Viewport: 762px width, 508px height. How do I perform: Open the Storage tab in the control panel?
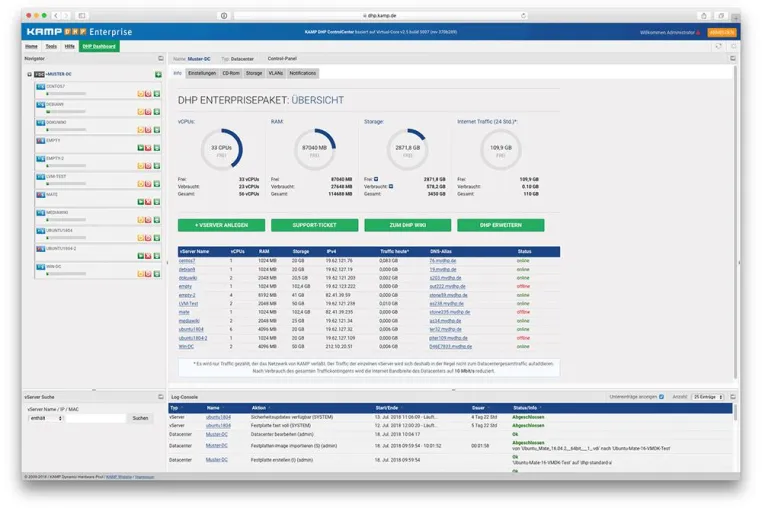pos(254,73)
